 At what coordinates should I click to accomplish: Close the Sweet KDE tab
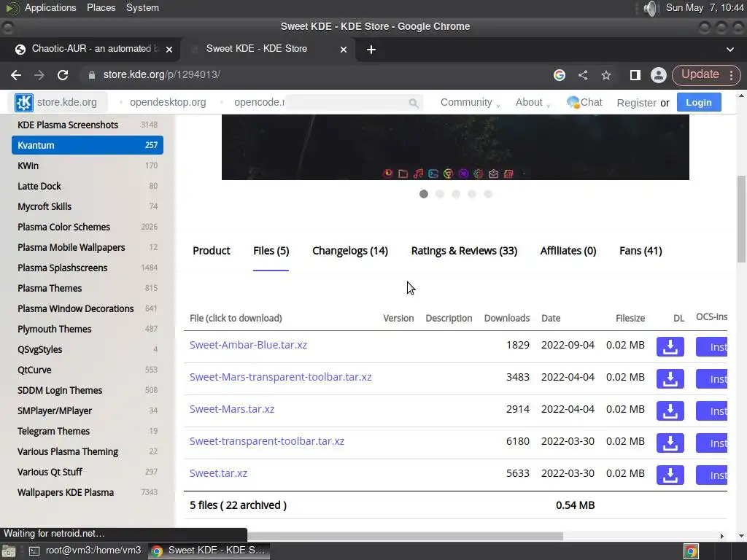pos(344,50)
